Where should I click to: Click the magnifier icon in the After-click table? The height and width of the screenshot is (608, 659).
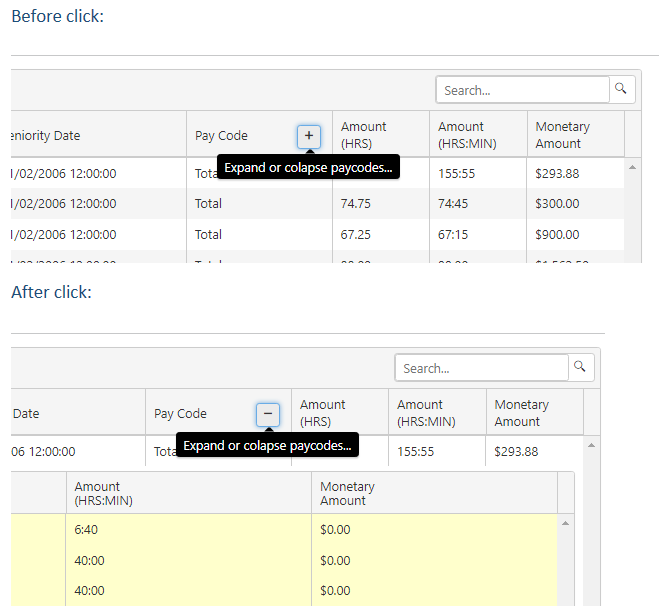click(x=581, y=367)
